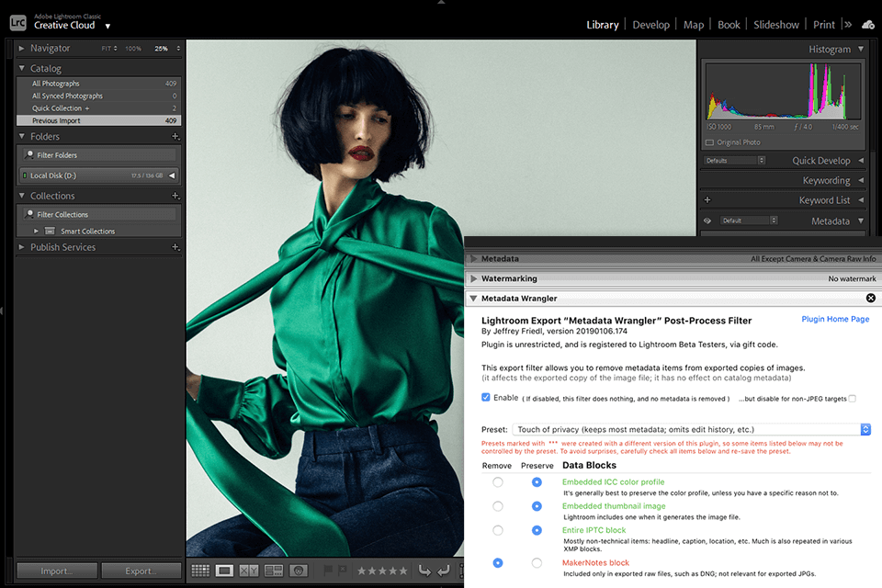882x588 pixels.
Task: Open the Slideshow module
Action: (x=776, y=25)
